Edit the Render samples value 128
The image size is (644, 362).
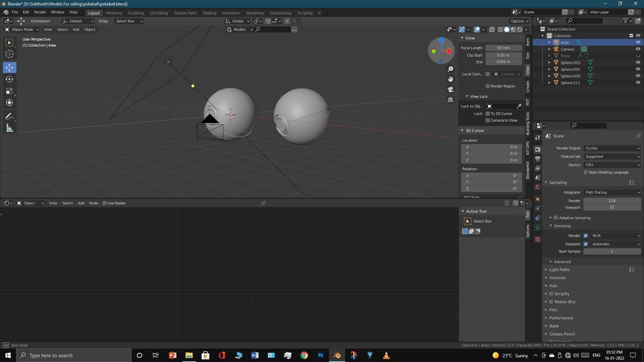(612, 201)
